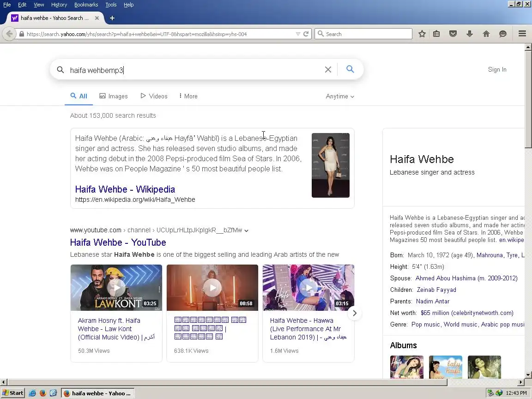Clear the Yahoo search box with X
The image size is (532, 399).
point(328,70)
